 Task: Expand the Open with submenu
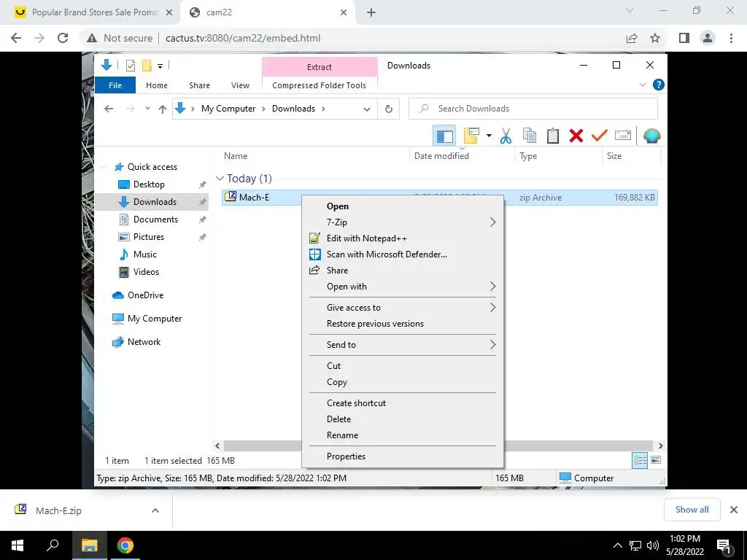tap(403, 286)
